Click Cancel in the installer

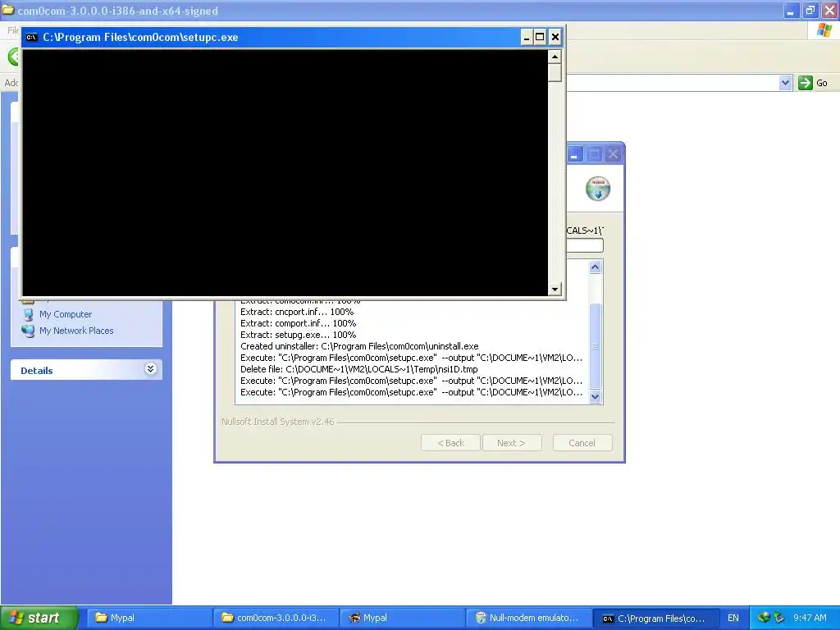582,443
